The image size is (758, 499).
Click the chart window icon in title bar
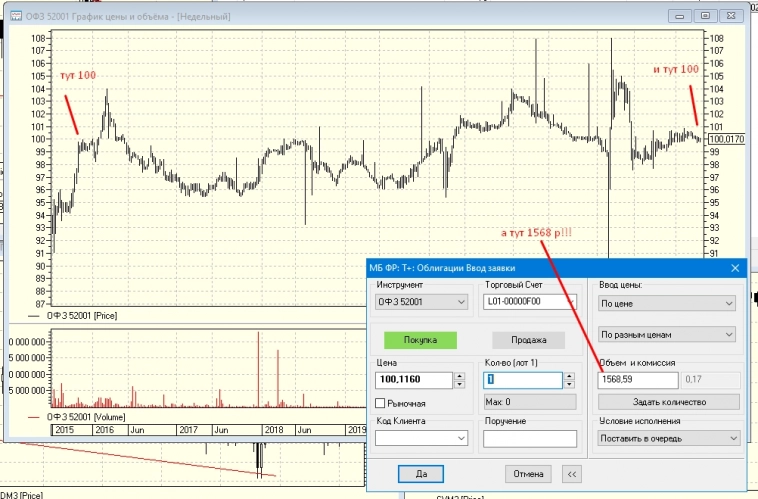pyautogui.click(x=16, y=16)
